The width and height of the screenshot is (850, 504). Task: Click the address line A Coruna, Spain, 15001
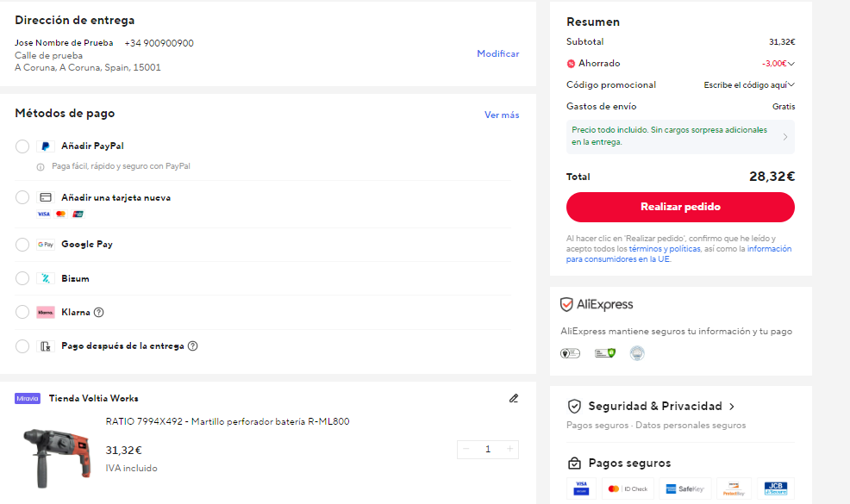coord(88,68)
